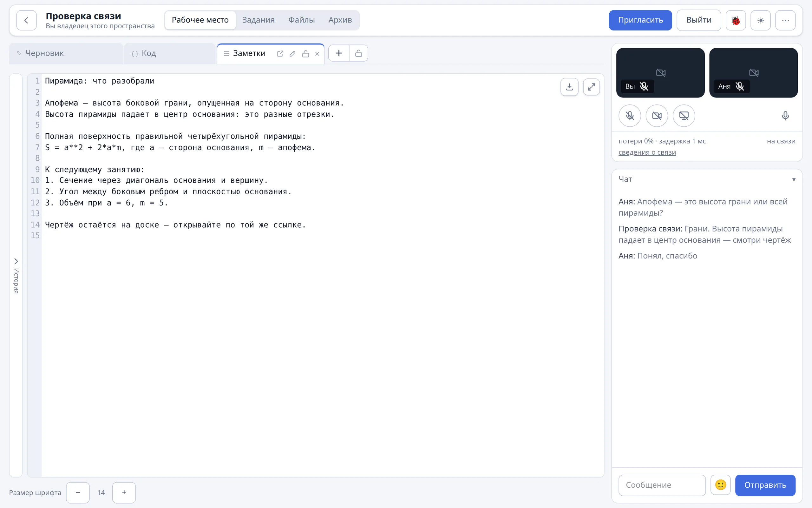Add a new tab with plus button

339,53
